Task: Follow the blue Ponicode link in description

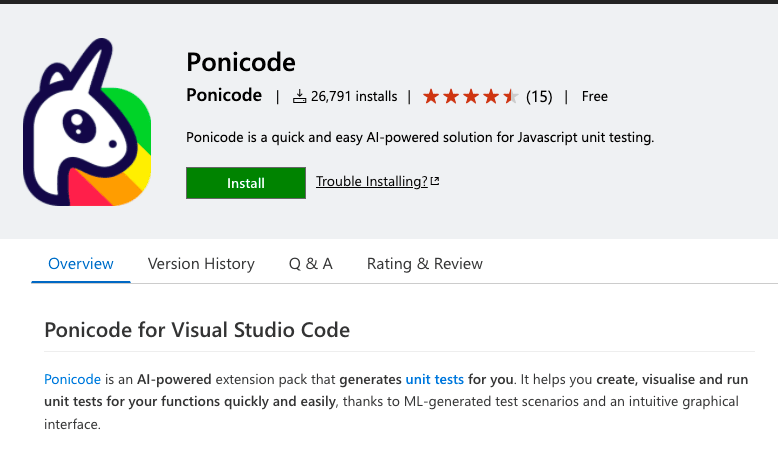Action: [72, 380]
